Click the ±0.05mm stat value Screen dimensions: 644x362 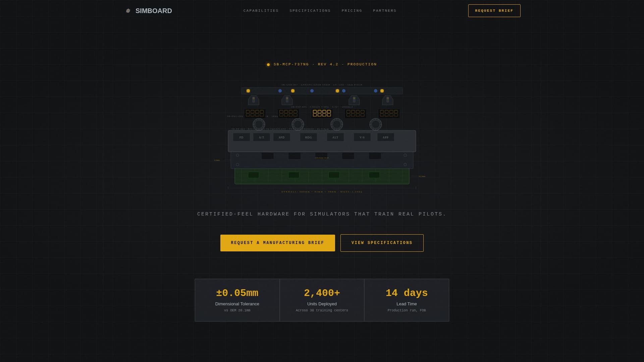237,293
